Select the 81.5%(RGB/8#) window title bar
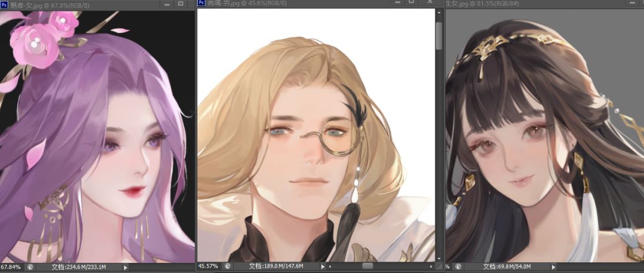This screenshot has width=644, height=273. tap(544, 4)
